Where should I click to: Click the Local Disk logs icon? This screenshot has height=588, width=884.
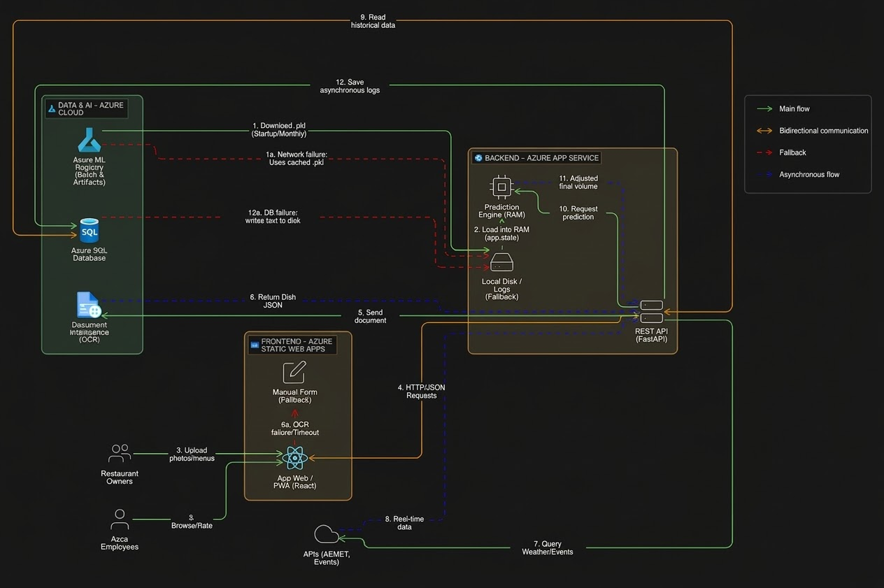click(501, 263)
